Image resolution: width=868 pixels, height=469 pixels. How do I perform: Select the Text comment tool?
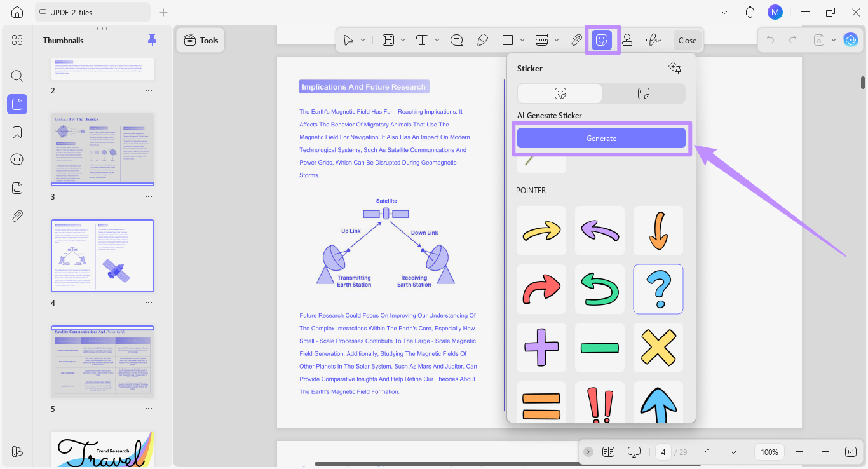pyautogui.click(x=422, y=40)
